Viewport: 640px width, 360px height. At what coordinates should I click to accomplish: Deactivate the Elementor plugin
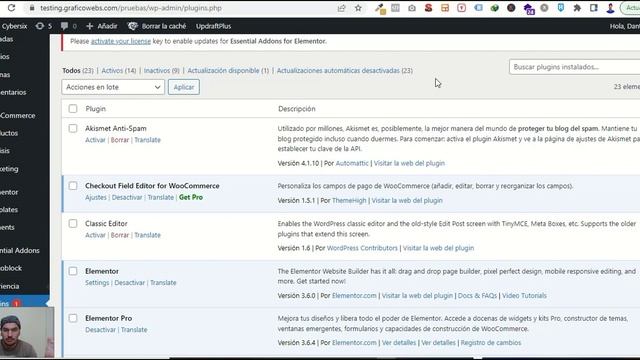pos(129,282)
